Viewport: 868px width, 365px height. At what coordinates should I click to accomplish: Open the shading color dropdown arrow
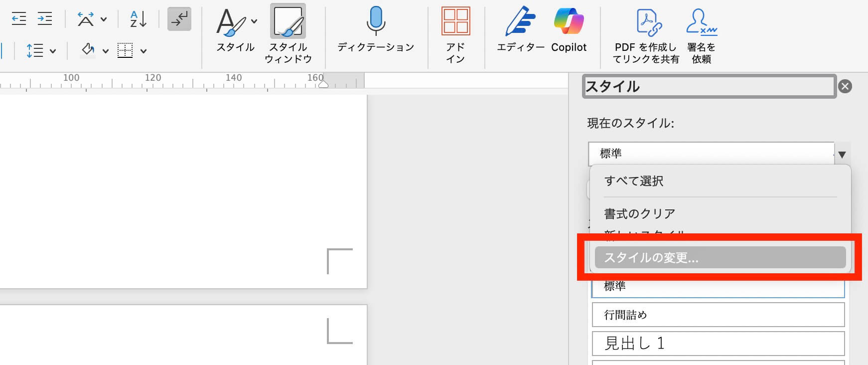105,51
